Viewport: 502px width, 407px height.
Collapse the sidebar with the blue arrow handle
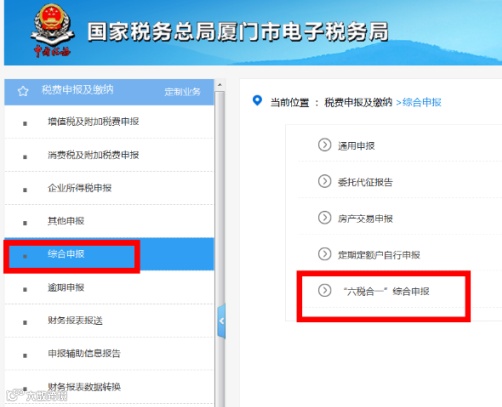click(221, 321)
